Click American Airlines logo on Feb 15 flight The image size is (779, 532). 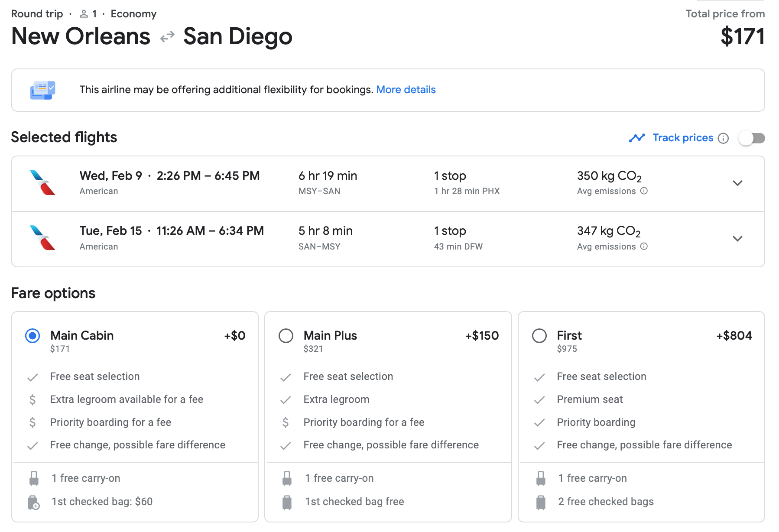(42, 238)
